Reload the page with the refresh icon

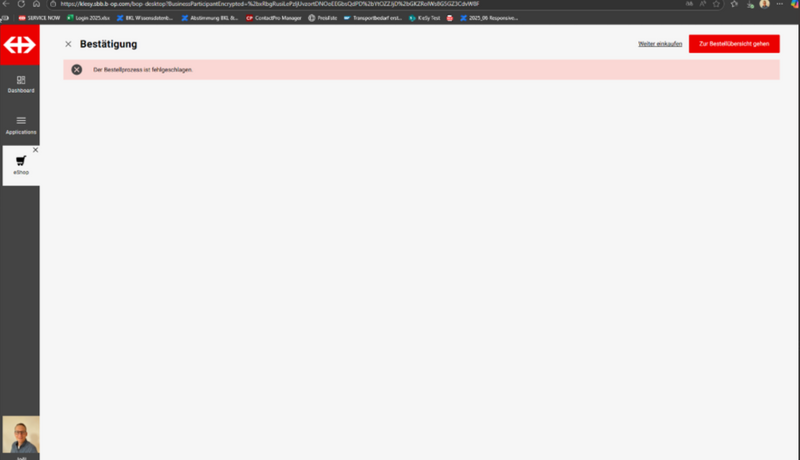(21, 4)
